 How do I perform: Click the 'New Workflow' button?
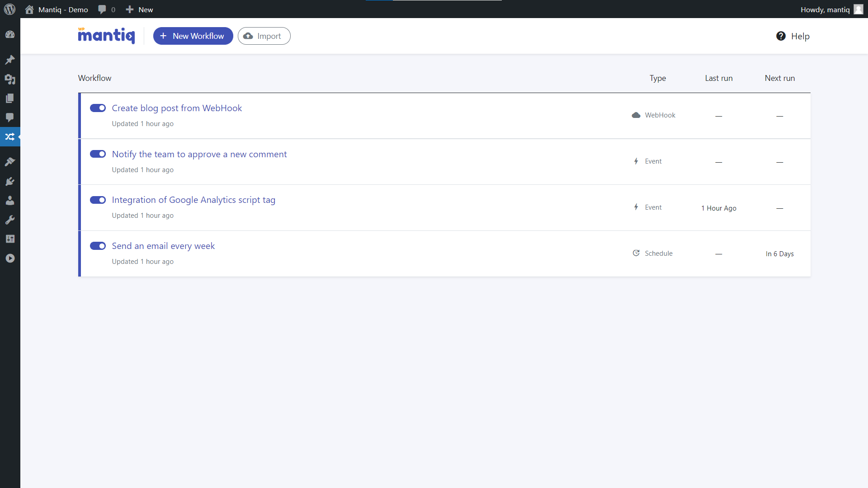[193, 36]
